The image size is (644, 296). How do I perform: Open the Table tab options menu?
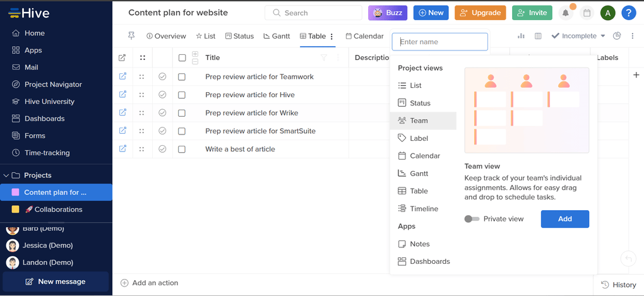[332, 37]
